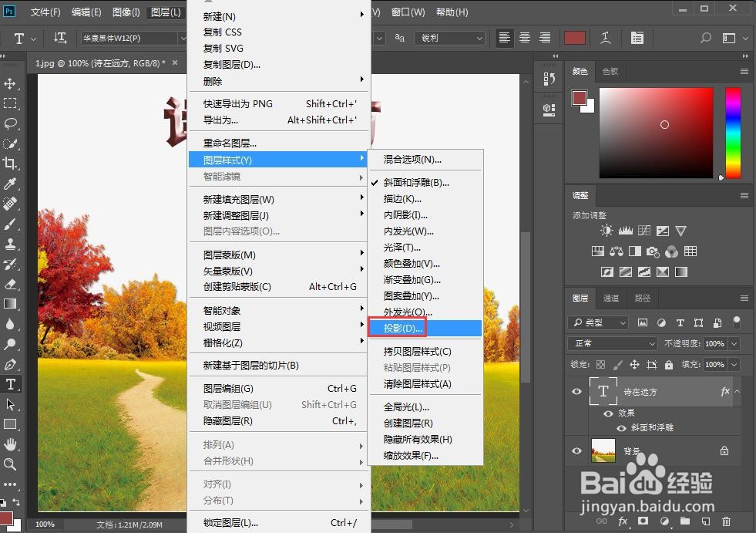The image size is (756, 533).
Task: Choose 拷贝图层样式(C) item
Action: (x=425, y=352)
